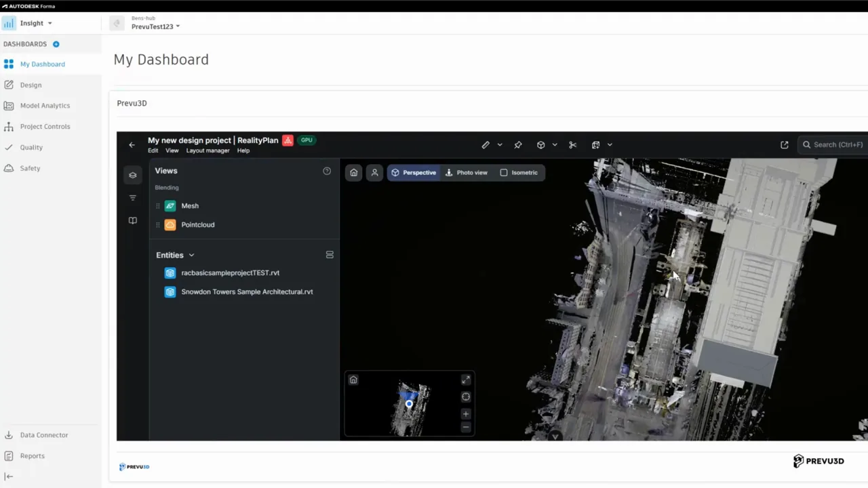
Task: Open the Layout manager menu
Action: pyautogui.click(x=208, y=150)
